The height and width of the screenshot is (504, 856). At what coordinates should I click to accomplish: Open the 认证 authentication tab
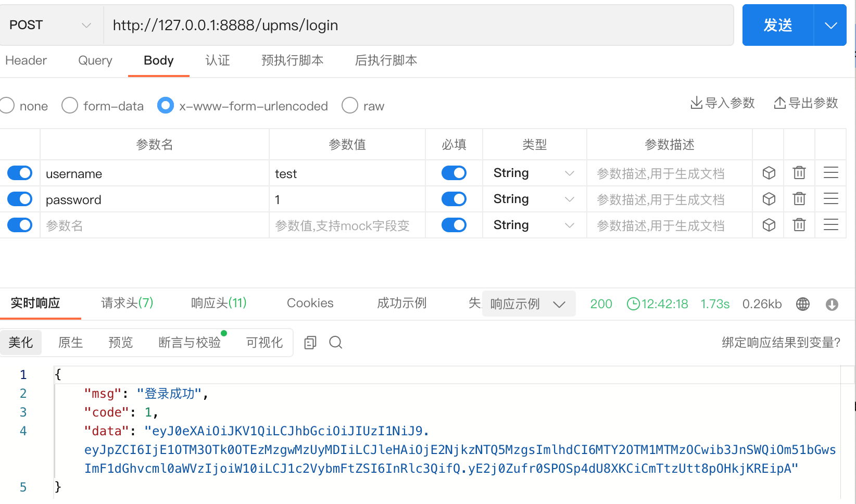(x=218, y=60)
